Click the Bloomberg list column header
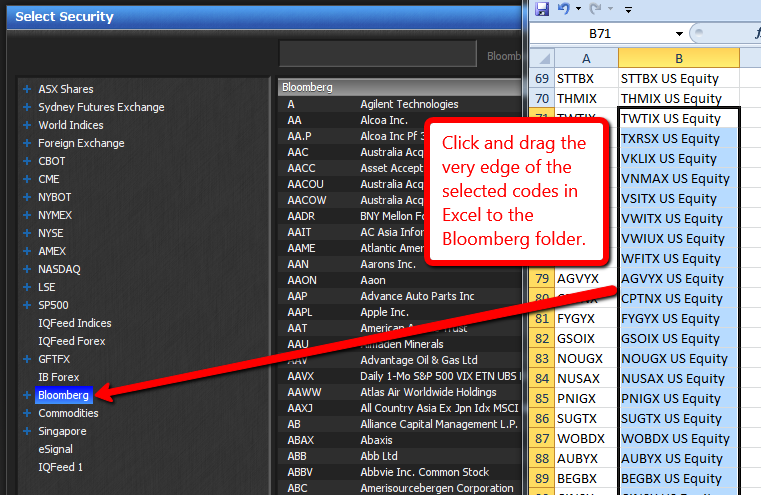 [x=399, y=87]
